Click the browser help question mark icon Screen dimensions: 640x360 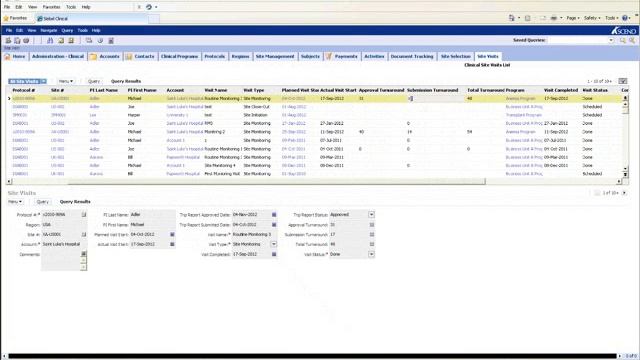point(625,18)
